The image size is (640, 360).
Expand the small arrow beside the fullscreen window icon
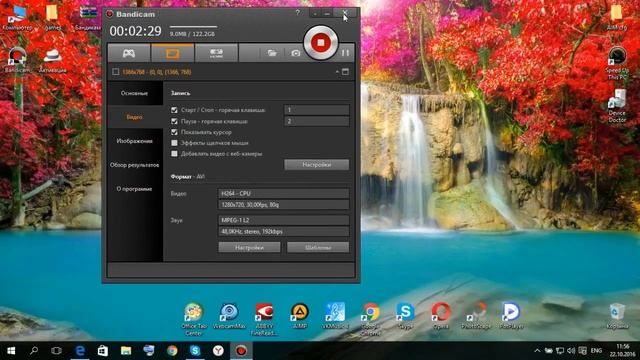[337, 71]
